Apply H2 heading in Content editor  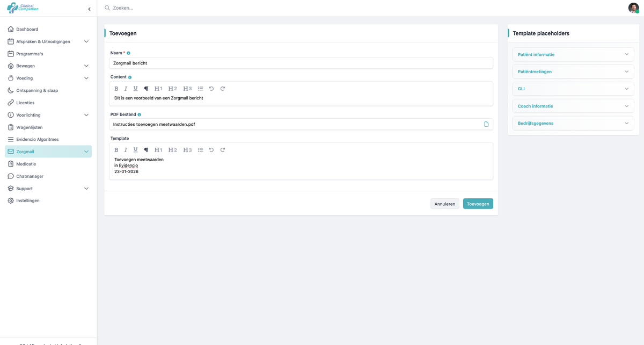(x=173, y=89)
